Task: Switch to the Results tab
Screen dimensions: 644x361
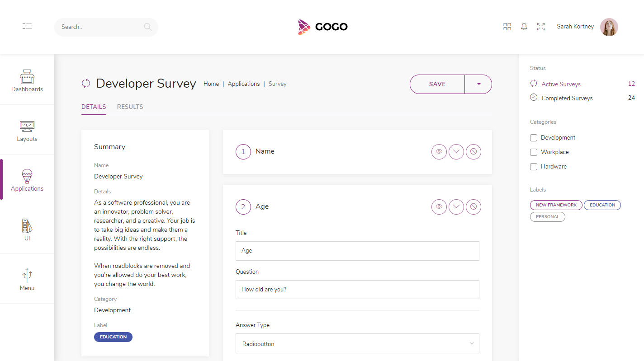Action: (x=130, y=107)
